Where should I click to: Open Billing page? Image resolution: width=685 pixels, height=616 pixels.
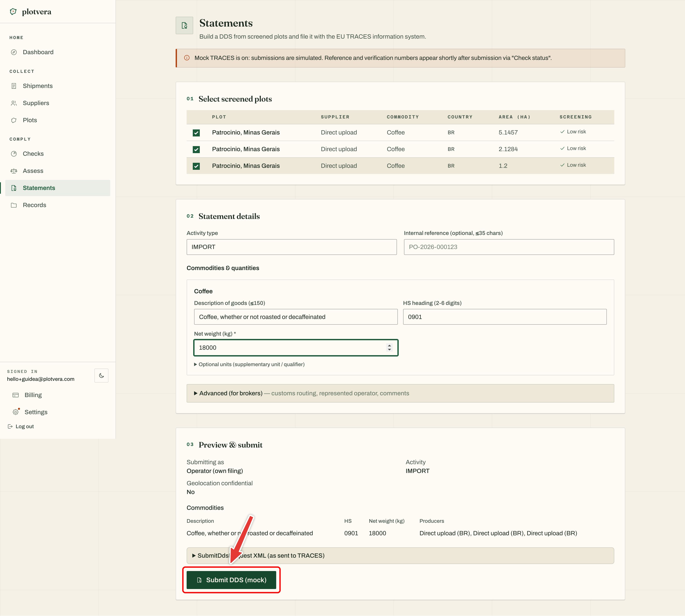33,395
